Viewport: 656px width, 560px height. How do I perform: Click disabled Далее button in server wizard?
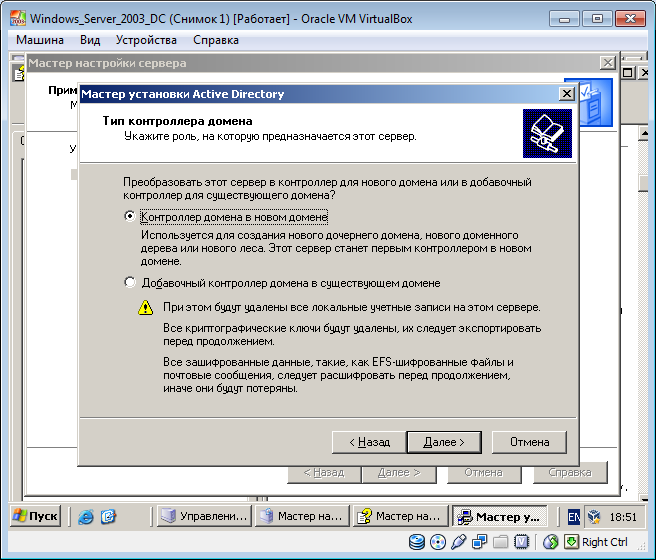pyautogui.click(x=399, y=473)
